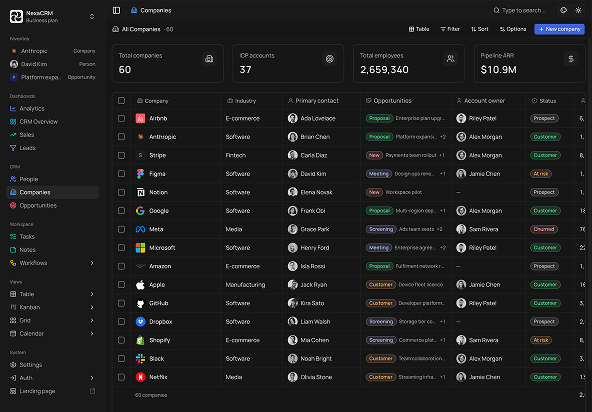Check the Figma row checkbox
The width and height of the screenshot is (592, 412).
click(121, 174)
